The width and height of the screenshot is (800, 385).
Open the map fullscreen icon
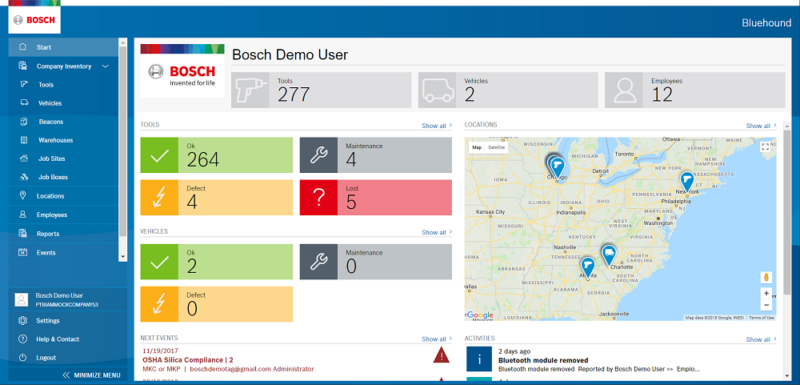(x=764, y=147)
